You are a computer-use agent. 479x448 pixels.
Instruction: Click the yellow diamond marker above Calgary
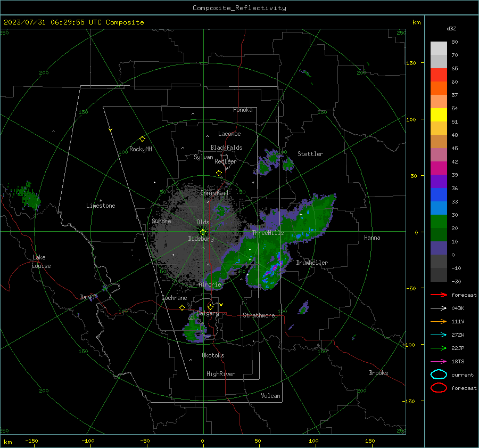(210, 307)
